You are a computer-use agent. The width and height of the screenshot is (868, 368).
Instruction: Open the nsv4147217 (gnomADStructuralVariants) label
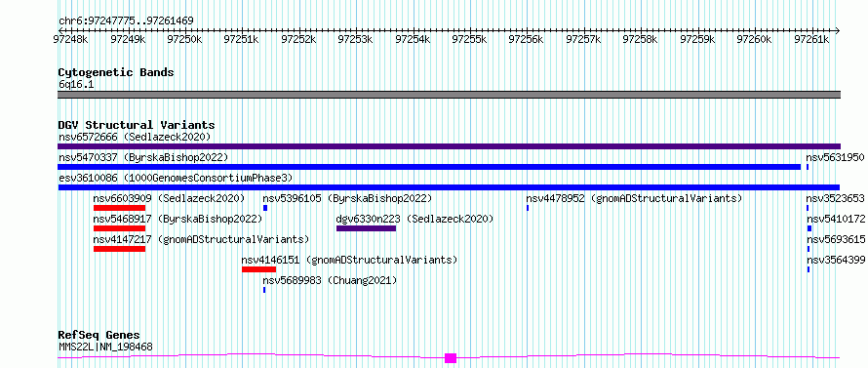201,239
